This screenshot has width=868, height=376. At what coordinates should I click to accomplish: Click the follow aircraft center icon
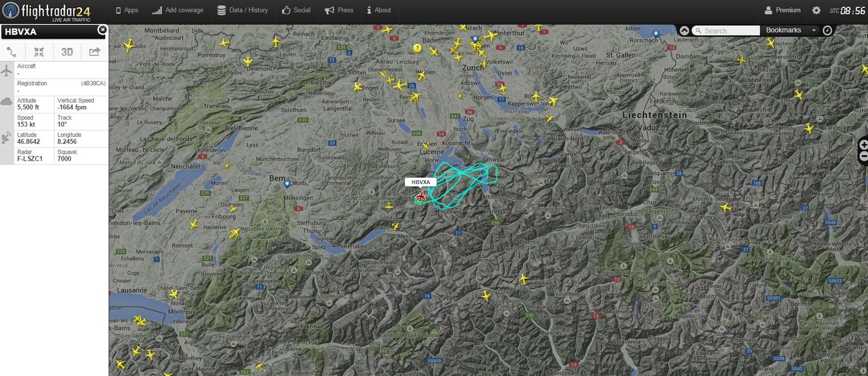click(39, 52)
